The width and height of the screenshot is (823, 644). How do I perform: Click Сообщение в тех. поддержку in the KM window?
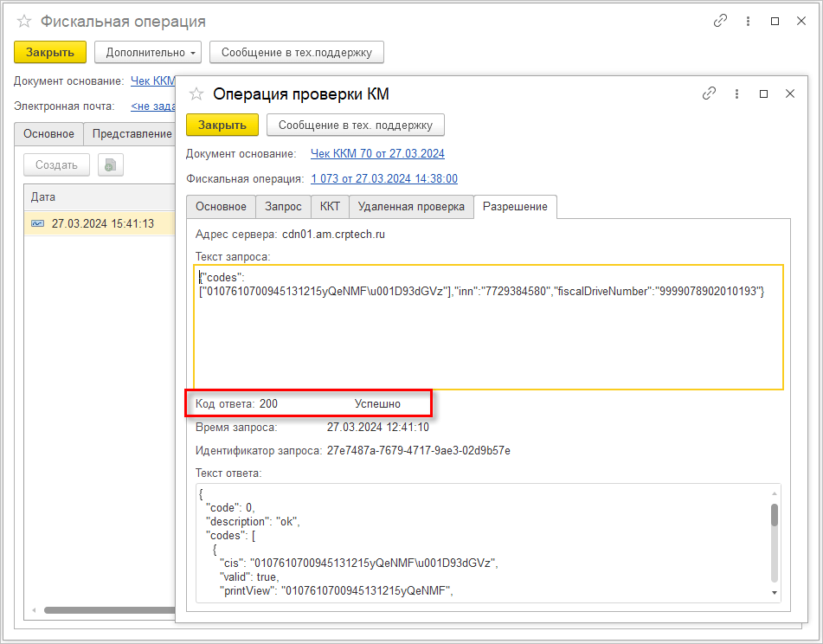356,125
